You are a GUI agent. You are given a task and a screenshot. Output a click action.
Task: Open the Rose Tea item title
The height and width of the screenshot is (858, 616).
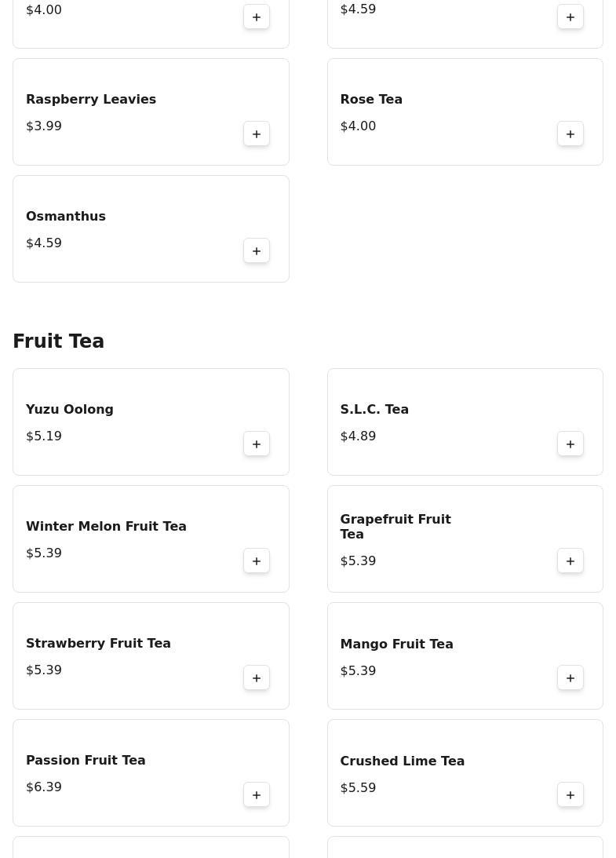(x=371, y=100)
